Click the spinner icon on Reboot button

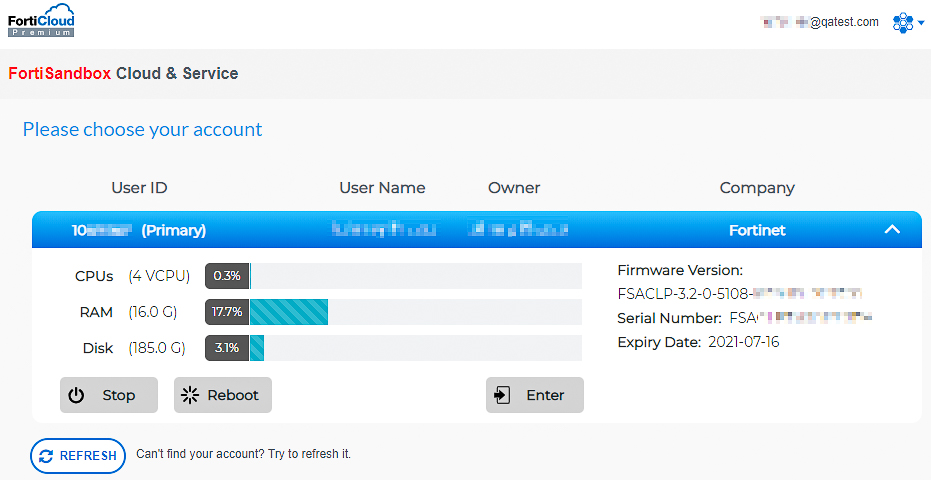(x=190, y=395)
